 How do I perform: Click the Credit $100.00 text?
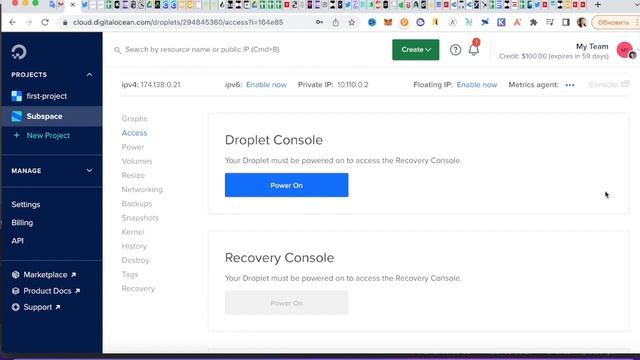(x=553, y=56)
